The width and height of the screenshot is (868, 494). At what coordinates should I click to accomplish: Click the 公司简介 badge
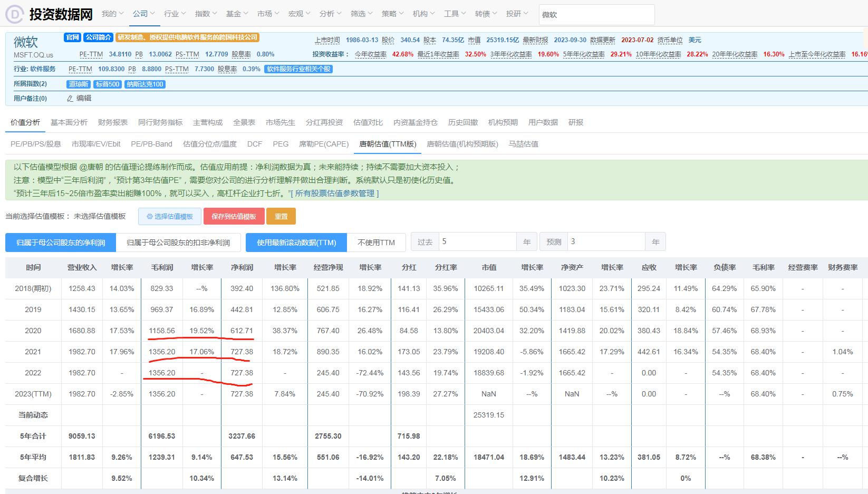[98, 37]
